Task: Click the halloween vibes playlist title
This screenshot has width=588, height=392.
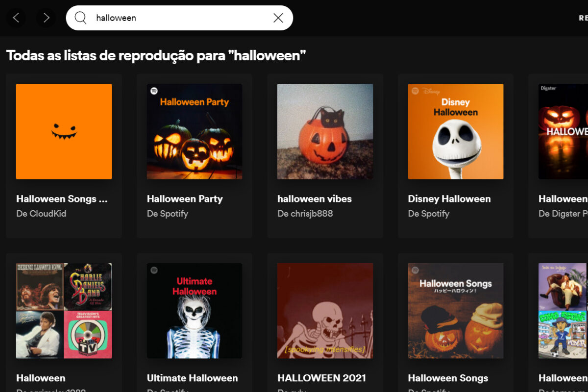Action: (315, 199)
